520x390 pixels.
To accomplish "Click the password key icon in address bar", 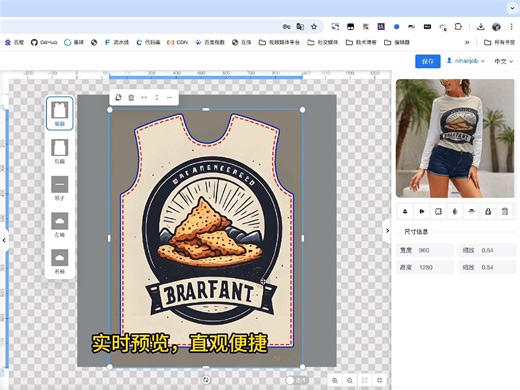I will click(286, 27).
